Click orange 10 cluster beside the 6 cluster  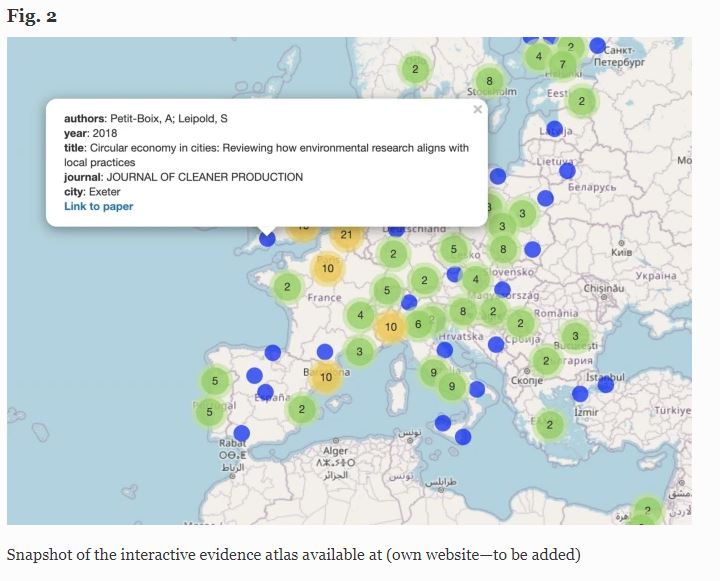391,327
